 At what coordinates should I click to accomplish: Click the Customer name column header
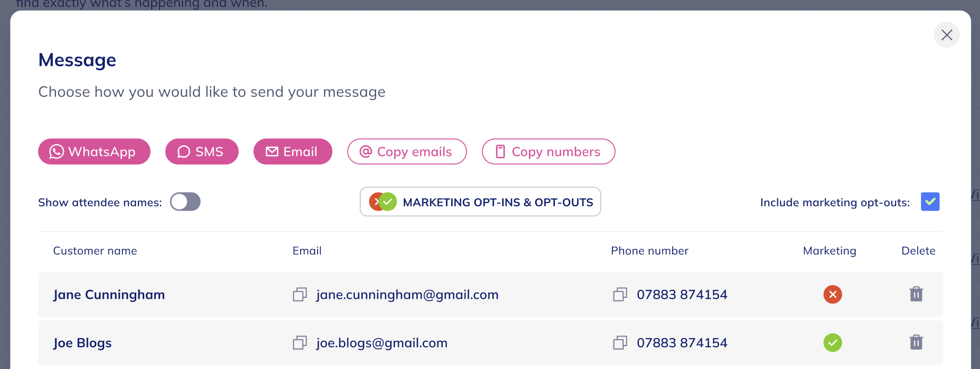95,251
